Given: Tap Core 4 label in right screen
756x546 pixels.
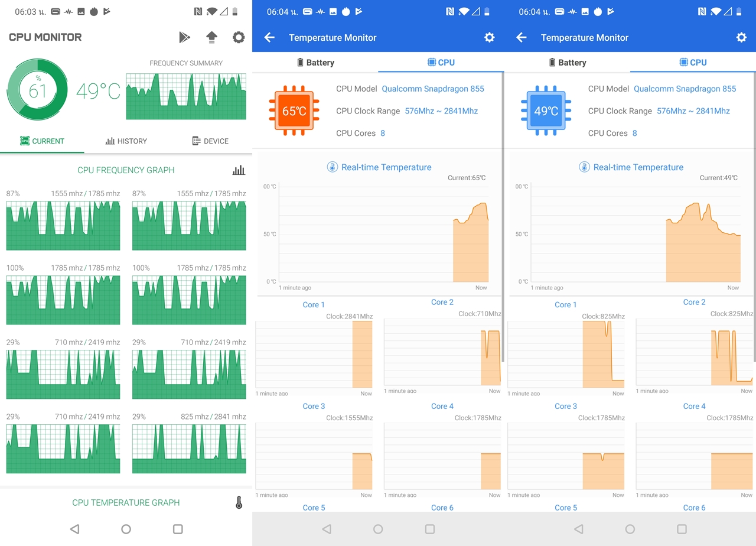Looking at the screenshot, I should [x=694, y=406].
